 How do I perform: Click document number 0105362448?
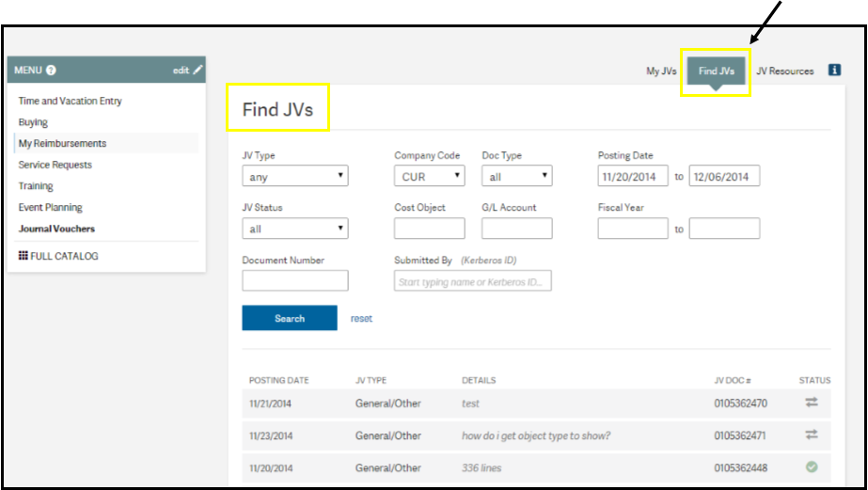click(x=741, y=467)
